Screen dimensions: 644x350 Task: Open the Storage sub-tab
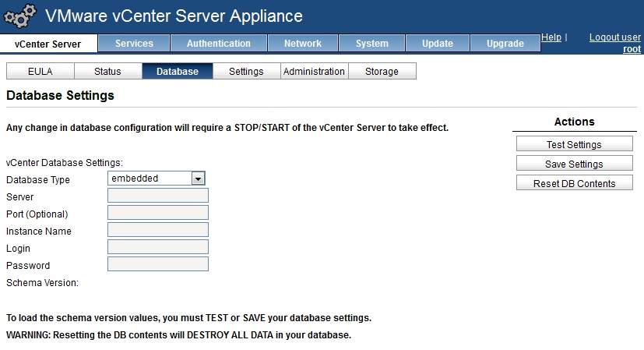click(382, 71)
